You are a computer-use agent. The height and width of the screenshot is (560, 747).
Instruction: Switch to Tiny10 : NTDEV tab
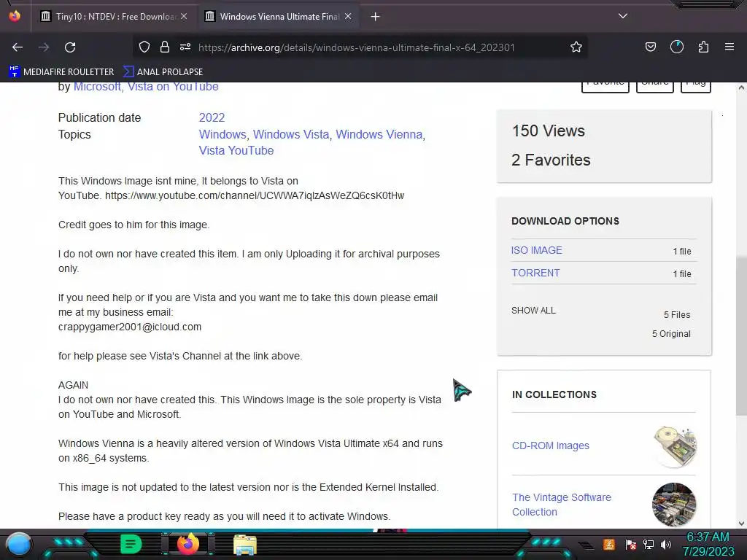(113, 17)
